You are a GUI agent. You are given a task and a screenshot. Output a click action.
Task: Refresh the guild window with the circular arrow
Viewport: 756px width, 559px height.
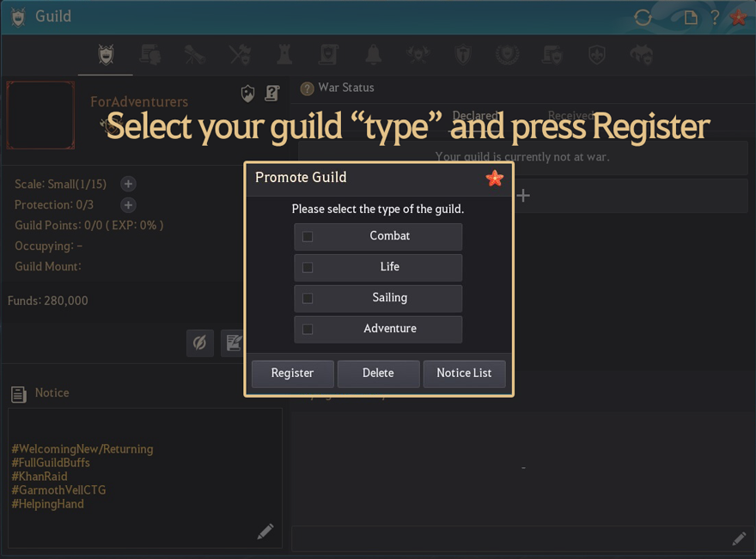(644, 16)
